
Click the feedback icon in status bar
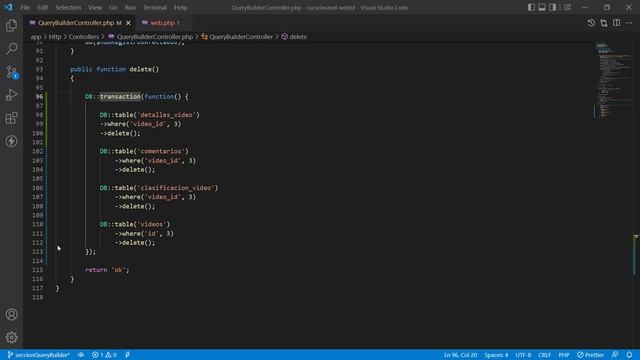[x=615, y=355]
